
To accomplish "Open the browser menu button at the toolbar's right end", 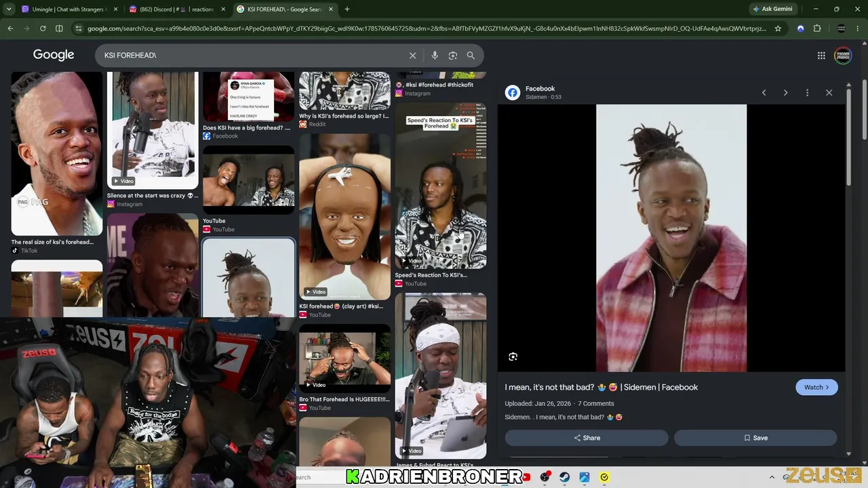I will (858, 28).
